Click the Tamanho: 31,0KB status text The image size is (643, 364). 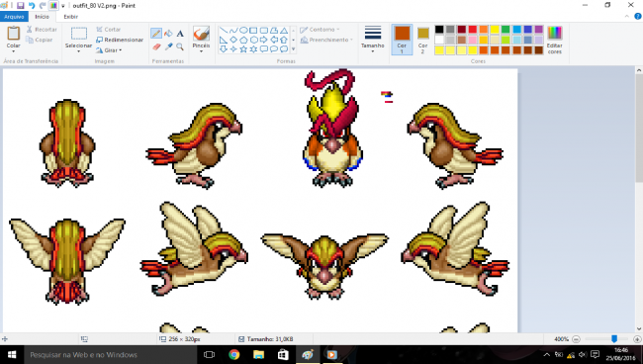270,339
